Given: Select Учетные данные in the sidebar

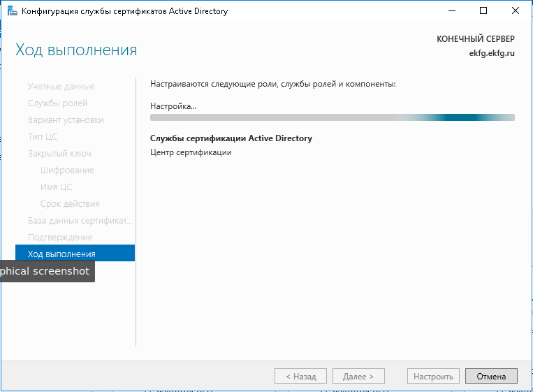Looking at the screenshot, I should (x=61, y=87).
